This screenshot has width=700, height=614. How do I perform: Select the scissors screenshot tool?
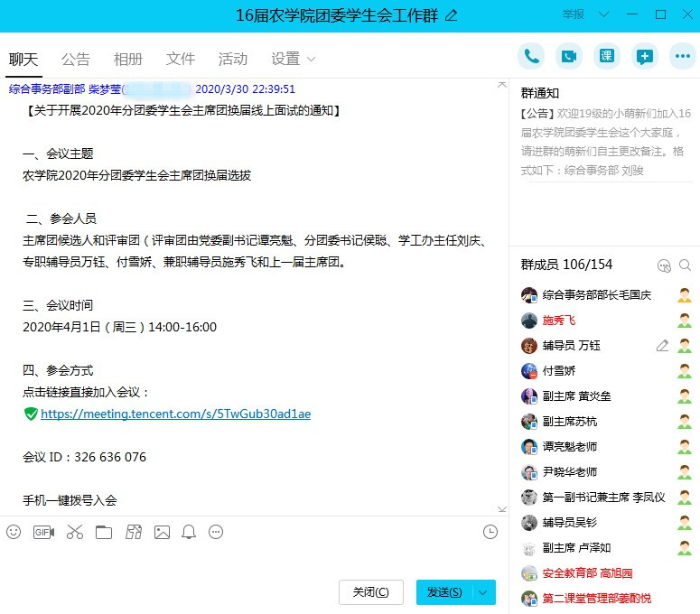click(x=74, y=533)
